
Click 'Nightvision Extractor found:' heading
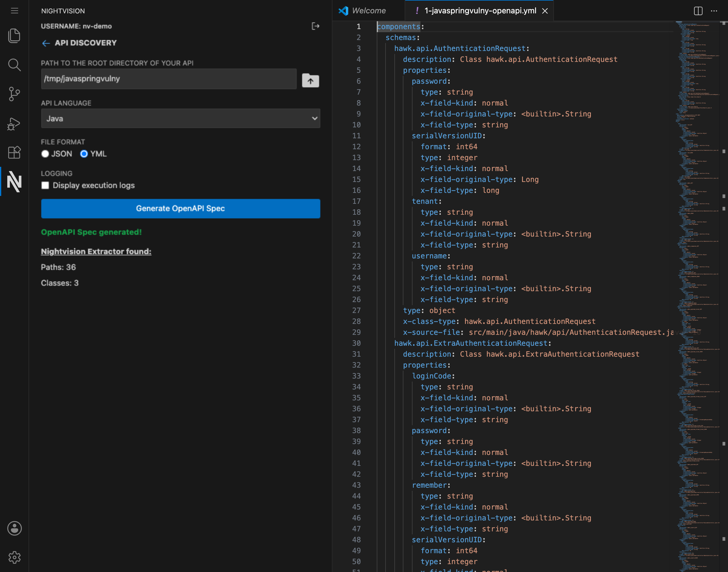tap(96, 251)
